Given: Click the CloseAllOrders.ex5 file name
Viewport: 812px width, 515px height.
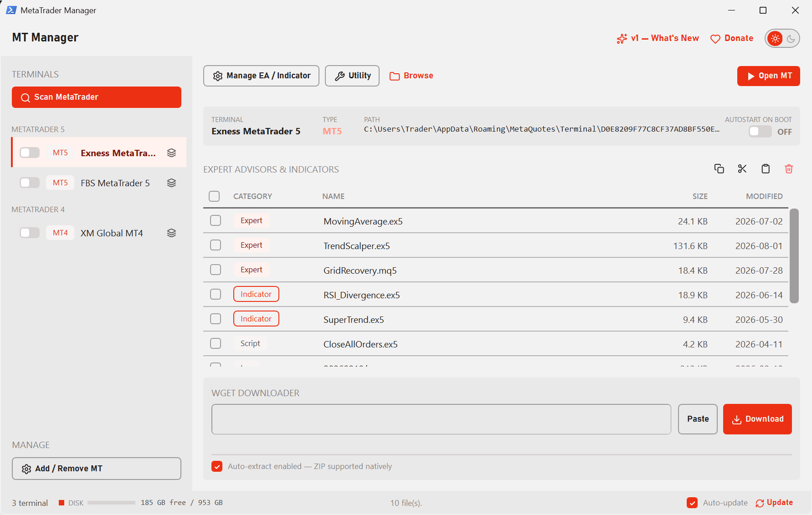Looking at the screenshot, I should (360, 344).
